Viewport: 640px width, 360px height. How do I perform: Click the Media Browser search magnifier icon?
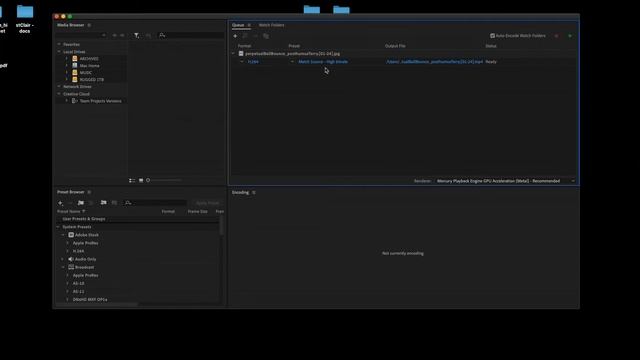click(162, 36)
